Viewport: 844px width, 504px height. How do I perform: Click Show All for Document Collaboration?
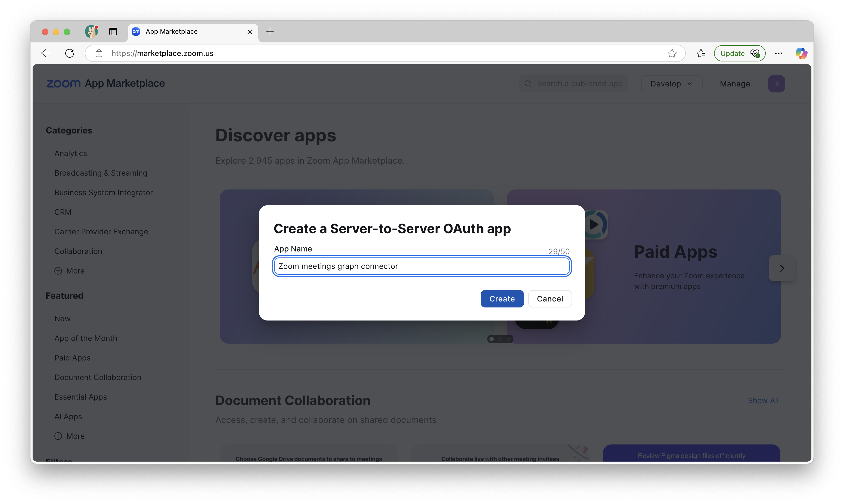click(763, 400)
